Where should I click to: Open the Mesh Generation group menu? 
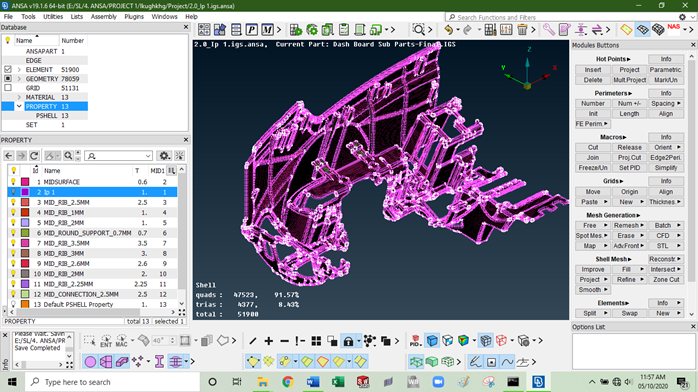[x=613, y=215]
